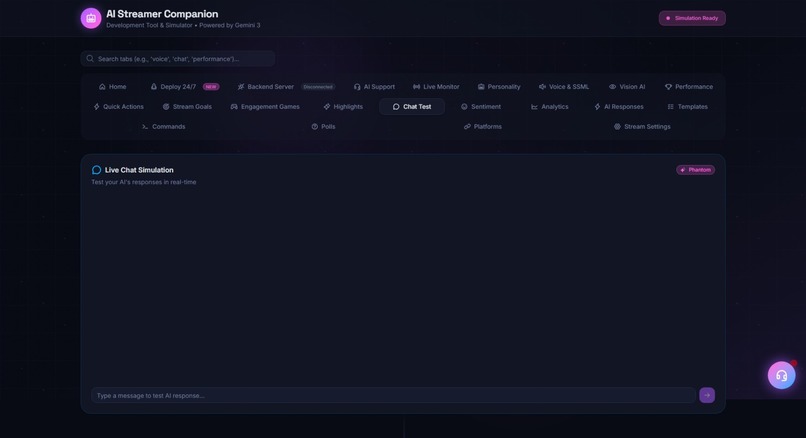Viewport: 806px width, 438px height.
Task: Focus the Search tabs input field
Action: (178, 59)
